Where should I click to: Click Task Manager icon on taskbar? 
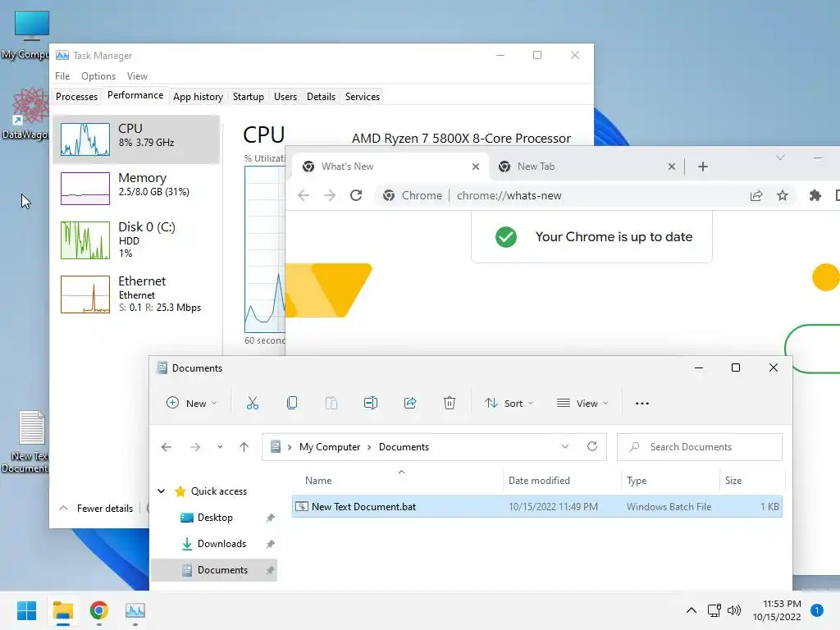tap(135, 610)
